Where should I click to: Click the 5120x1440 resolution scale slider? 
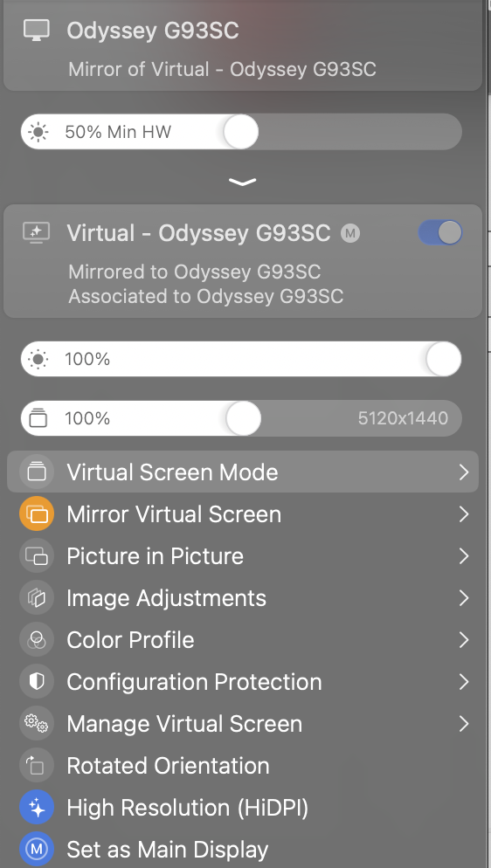pyautogui.click(x=241, y=418)
